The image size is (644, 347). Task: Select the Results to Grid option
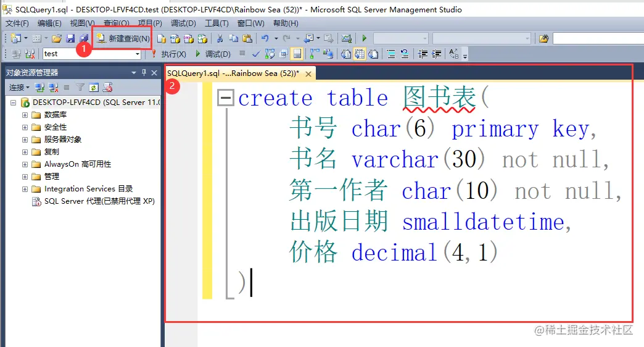(x=360, y=54)
